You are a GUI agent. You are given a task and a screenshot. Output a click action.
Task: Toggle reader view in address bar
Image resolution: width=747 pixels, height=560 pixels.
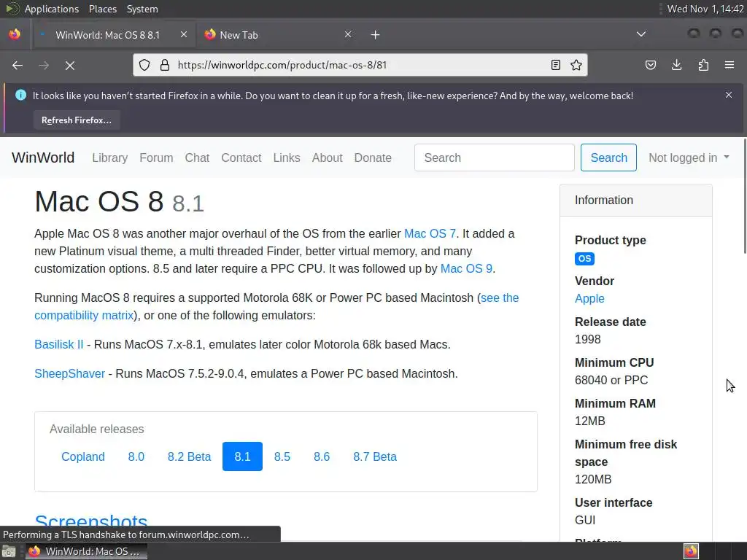[555, 65]
